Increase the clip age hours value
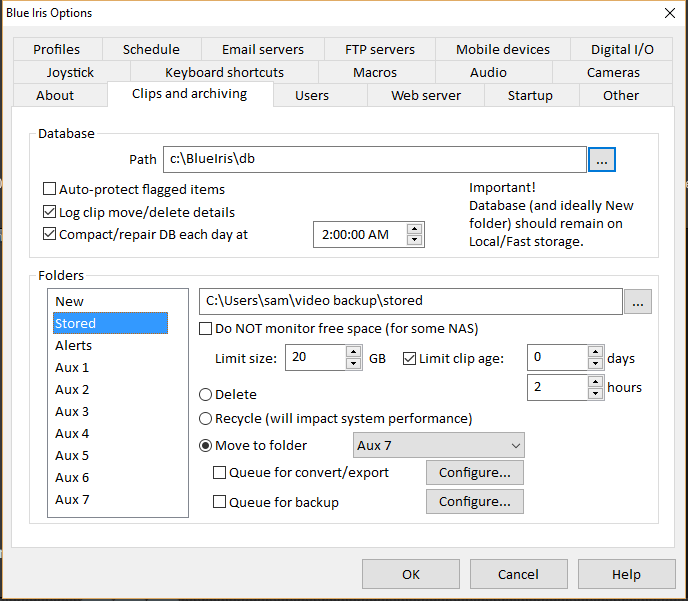The height and width of the screenshot is (601, 688). coord(595,382)
